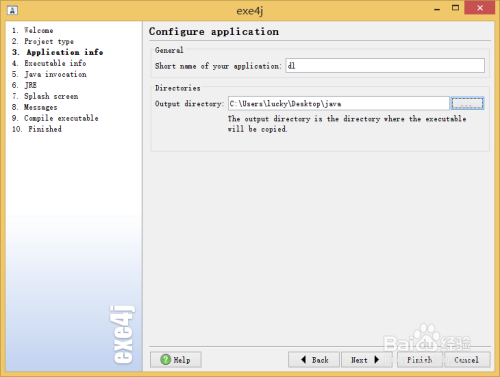Focus the Output directory text field
The image size is (500, 377).
point(339,103)
